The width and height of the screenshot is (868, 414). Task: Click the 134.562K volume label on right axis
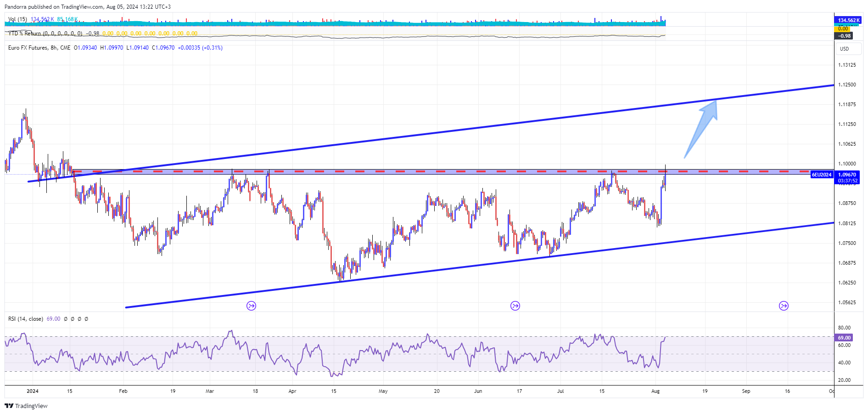[848, 20]
